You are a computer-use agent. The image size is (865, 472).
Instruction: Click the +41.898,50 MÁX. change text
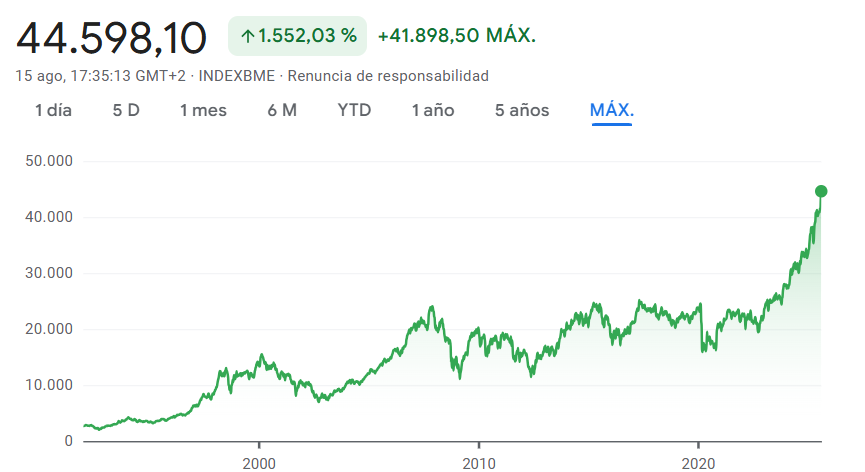(x=457, y=36)
